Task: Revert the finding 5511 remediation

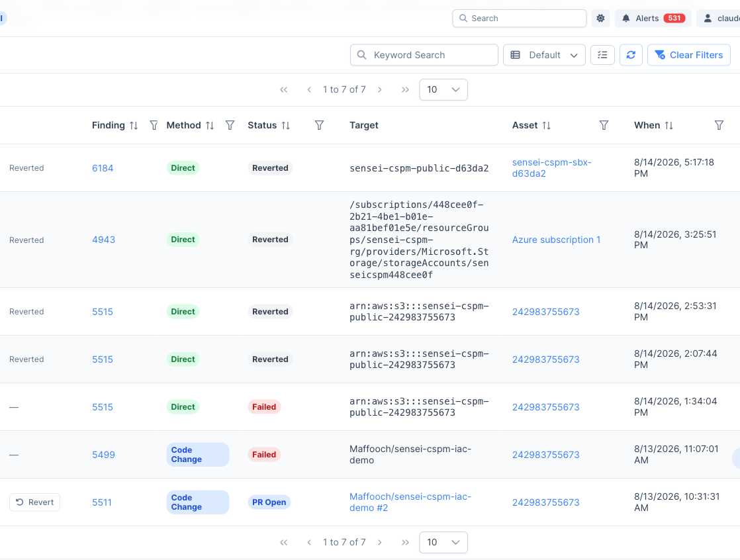Action: (34, 502)
